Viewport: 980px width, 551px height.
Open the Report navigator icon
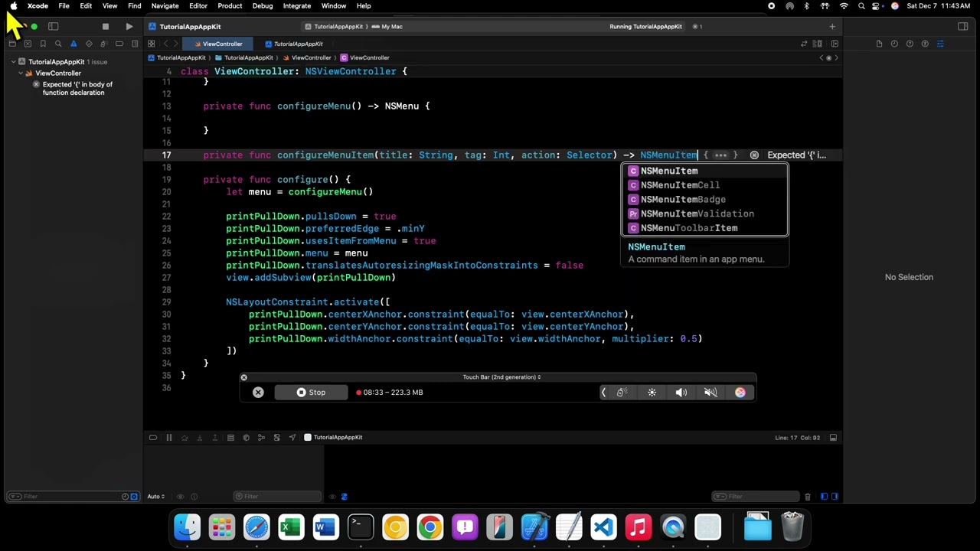(x=135, y=44)
